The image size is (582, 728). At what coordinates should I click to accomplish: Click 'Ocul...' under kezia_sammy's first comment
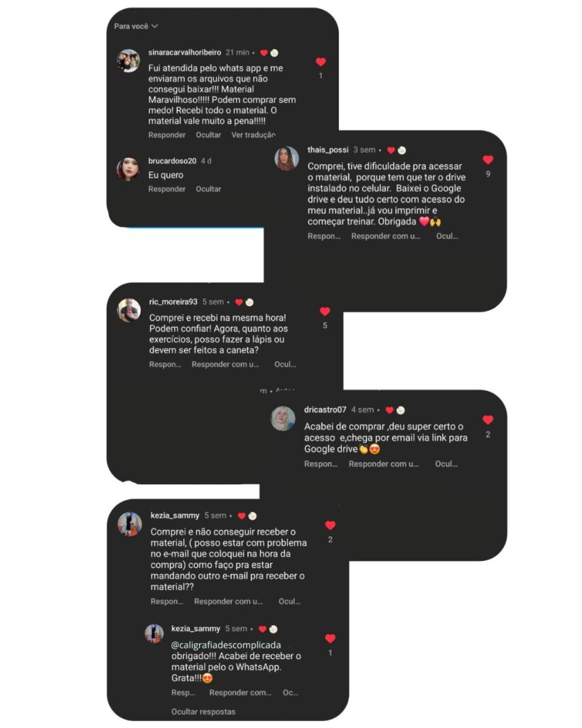click(290, 601)
